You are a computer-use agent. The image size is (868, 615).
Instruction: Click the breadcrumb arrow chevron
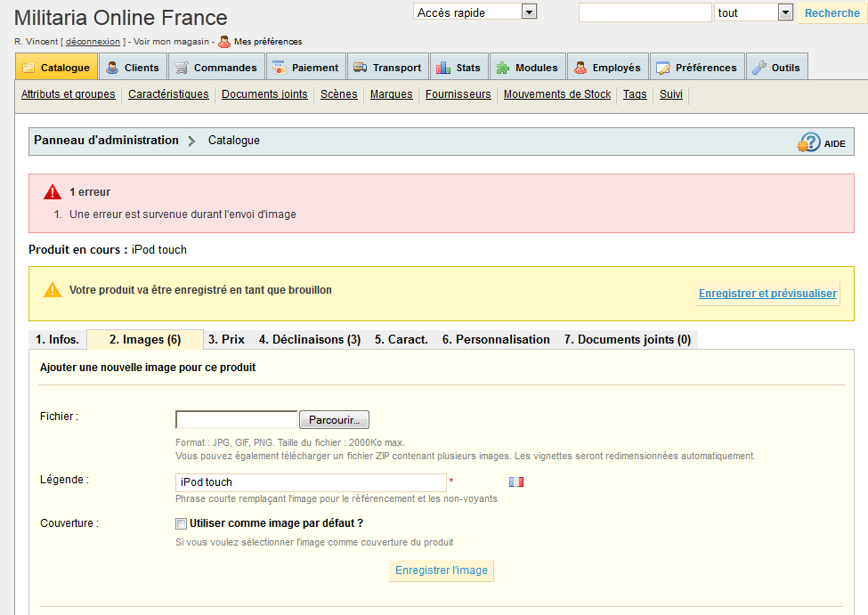pyautogui.click(x=191, y=142)
